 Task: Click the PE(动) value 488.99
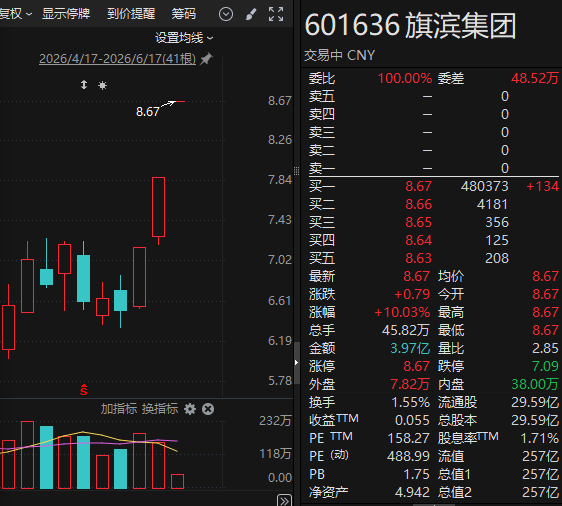[x=408, y=456]
